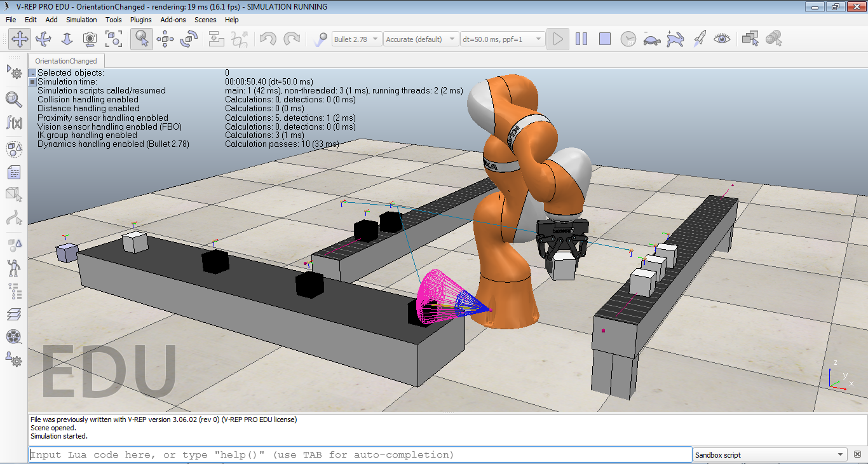The height and width of the screenshot is (464, 868).
Task: Open the collections dialog icon
Action: pyautogui.click(x=14, y=149)
